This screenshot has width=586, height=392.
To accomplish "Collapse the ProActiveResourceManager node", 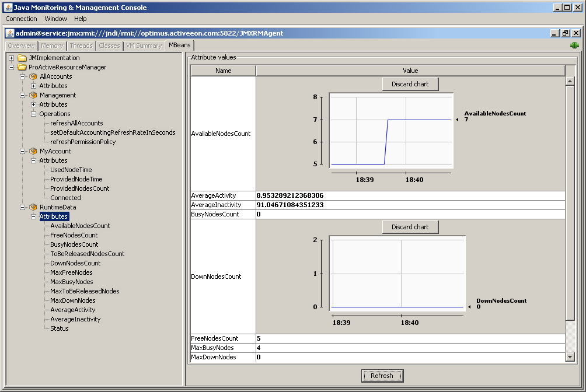I will click(12, 67).
